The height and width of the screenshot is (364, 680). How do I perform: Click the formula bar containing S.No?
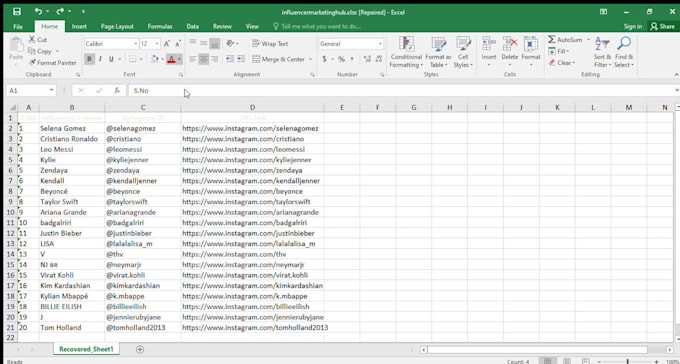(401, 90)
